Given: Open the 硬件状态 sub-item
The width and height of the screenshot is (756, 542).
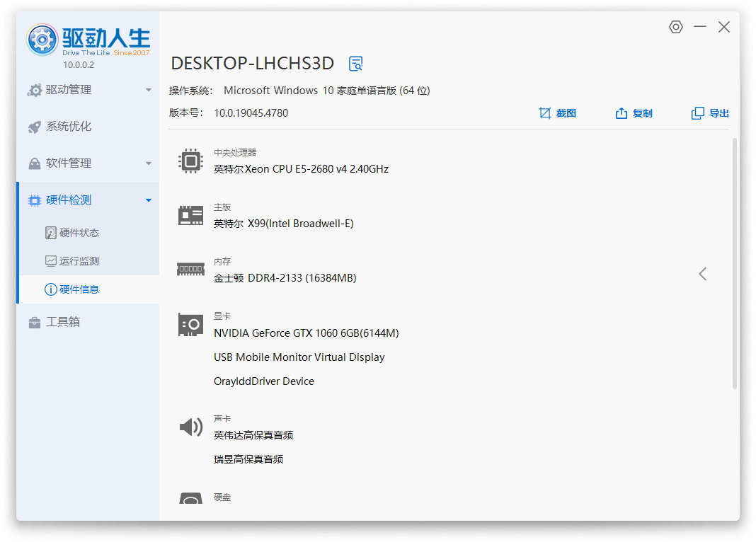Looking at the screenshot, I should (x=88, y=233).
